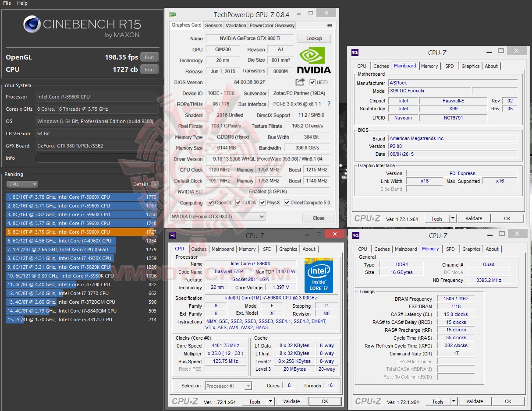
Task: Click the Bus Interface question mark icon
Action: (329, 104)
